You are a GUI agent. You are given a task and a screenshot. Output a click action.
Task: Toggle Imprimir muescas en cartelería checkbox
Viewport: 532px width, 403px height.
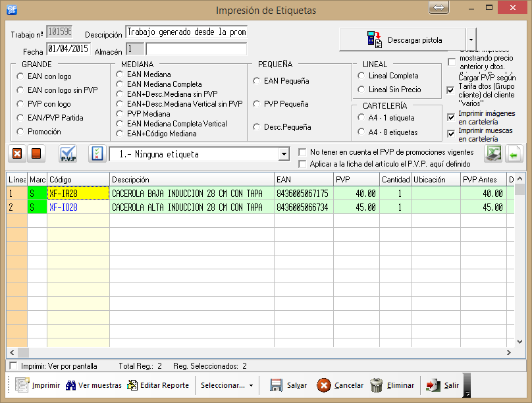click(451, 134)
